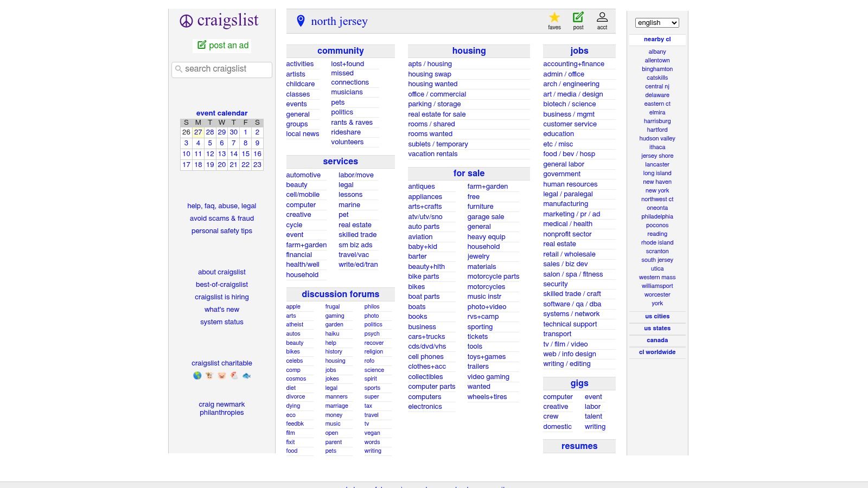Expand the canada list
This screenshot has width=868, height=488.
point(657,340)
